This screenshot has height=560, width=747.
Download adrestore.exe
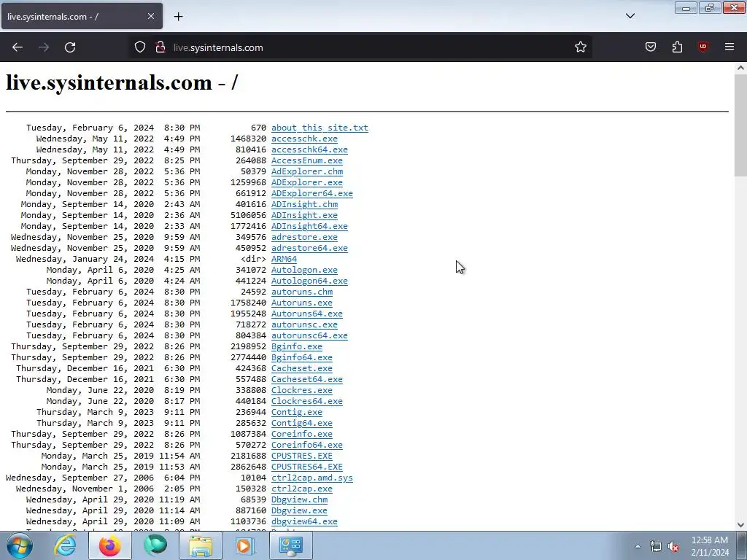[x=304, y=237]
